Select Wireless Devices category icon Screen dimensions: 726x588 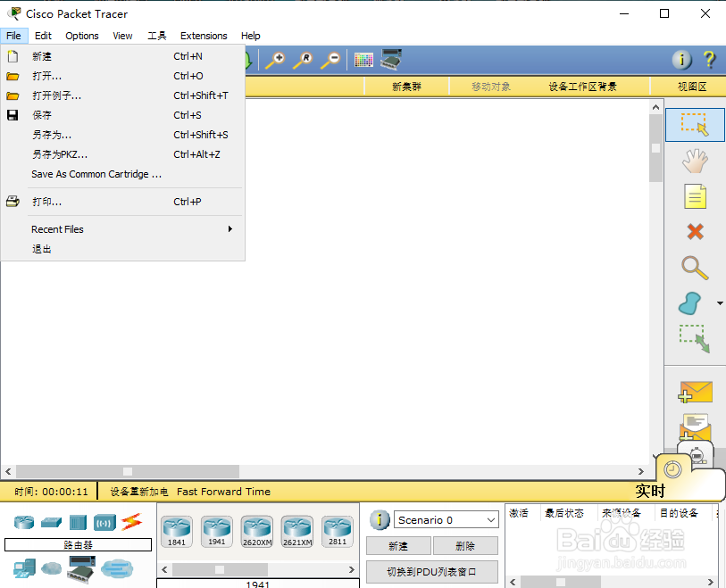click(x=104, y=523)
